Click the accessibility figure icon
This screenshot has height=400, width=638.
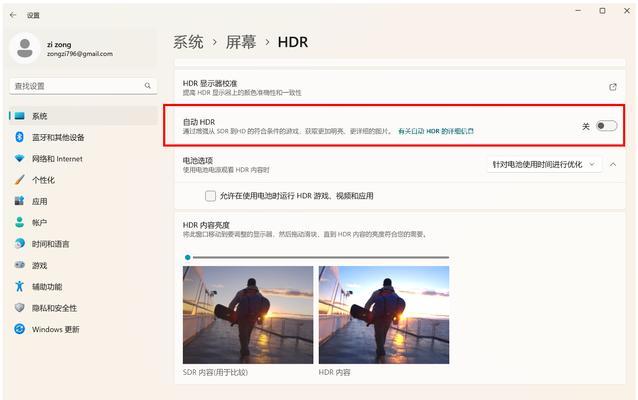[x=20, y=286]
